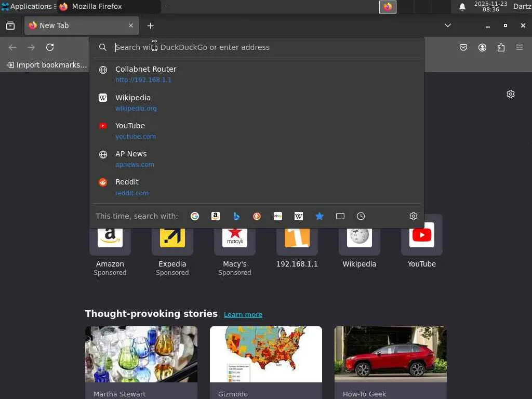This screenshot has height=399, width=532.
Task: Open the Firefox hamburger menu
Action: pyautogui.click(x=520, y=47)
